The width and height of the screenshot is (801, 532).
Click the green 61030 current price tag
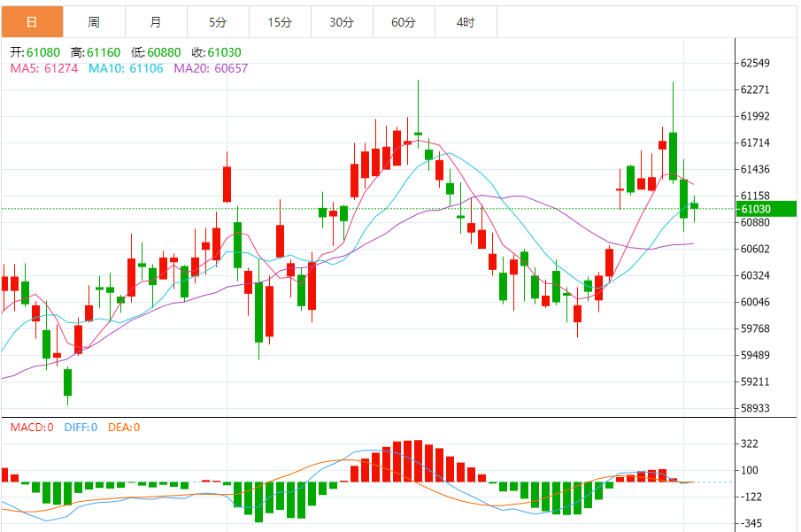click(766, 209)
